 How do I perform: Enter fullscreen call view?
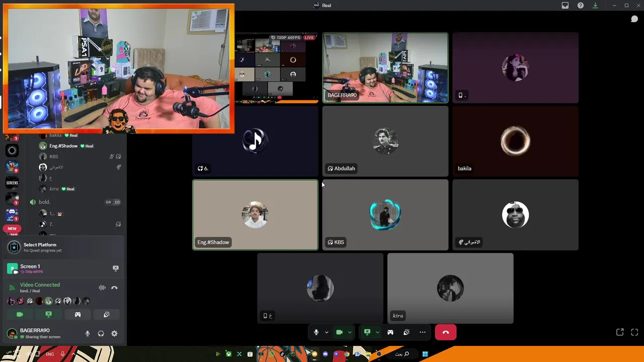click(x=634, y=332)
